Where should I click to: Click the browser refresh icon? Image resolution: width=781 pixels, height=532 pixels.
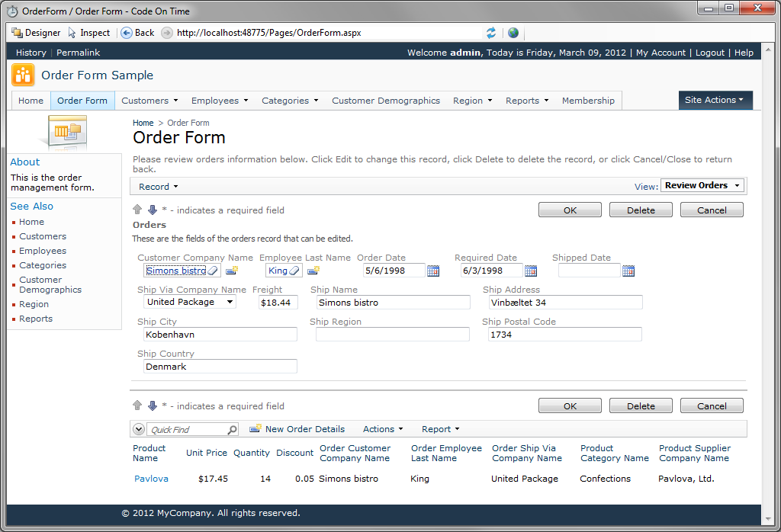(491, 33)
